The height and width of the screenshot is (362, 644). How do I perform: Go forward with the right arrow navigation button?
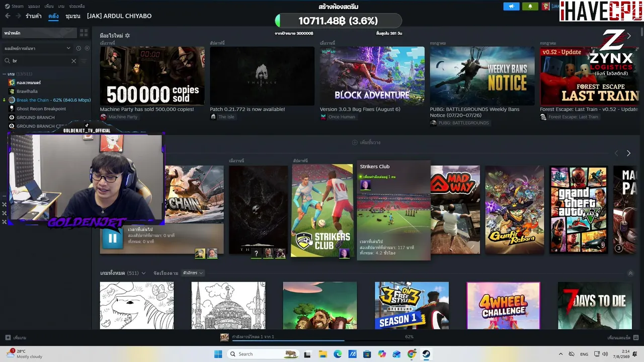18,16
